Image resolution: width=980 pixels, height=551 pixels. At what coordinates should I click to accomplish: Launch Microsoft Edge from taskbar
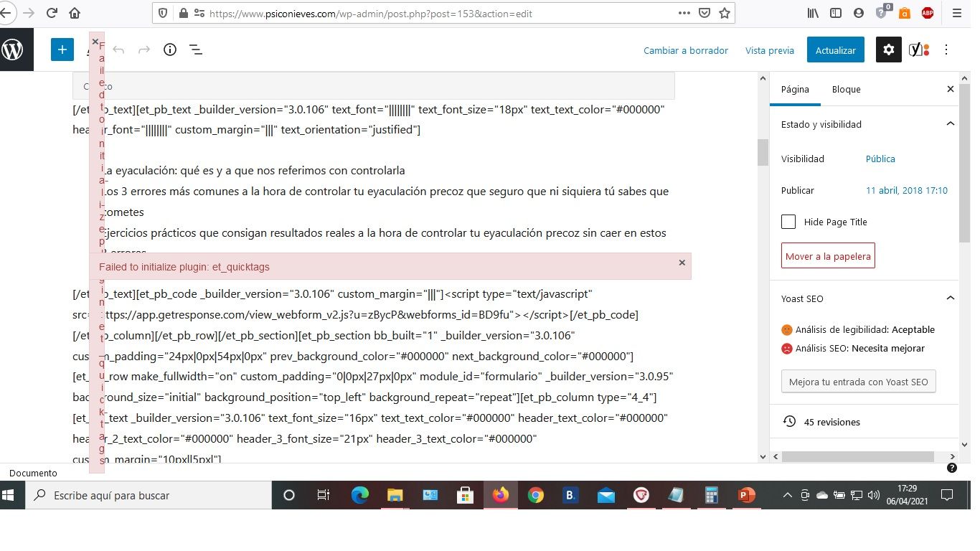click(359, 495)
